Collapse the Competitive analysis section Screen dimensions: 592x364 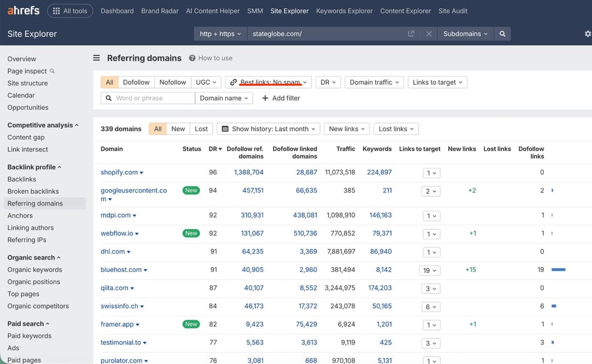coord(43,125)
